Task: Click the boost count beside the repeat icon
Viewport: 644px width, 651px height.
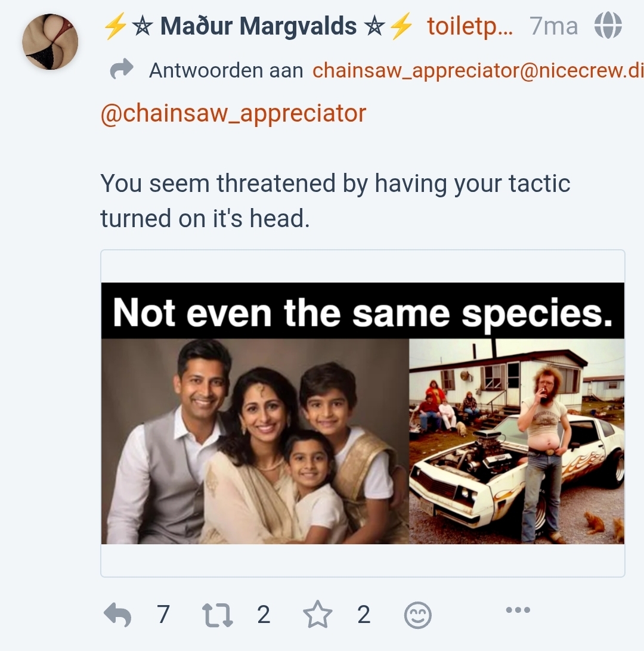Action: 264,615
